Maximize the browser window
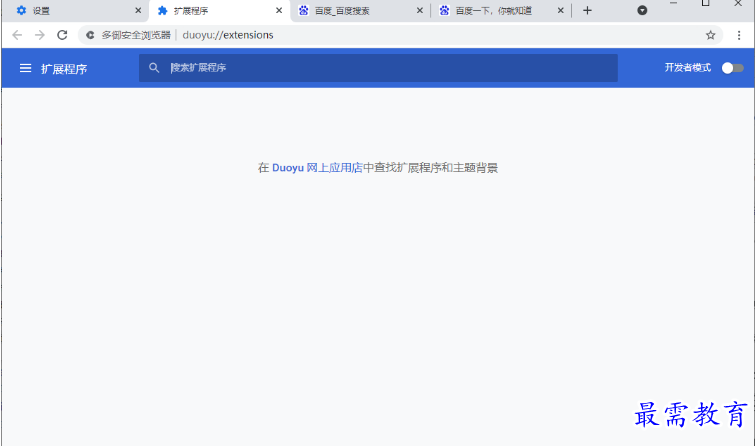Screen dimensions: 756x446 click(x=705, y=3)
